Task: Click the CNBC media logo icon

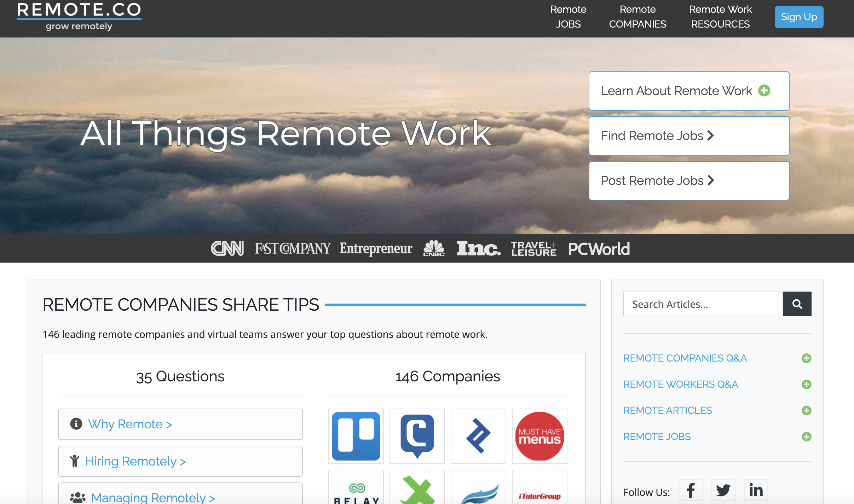Action: 434,248
